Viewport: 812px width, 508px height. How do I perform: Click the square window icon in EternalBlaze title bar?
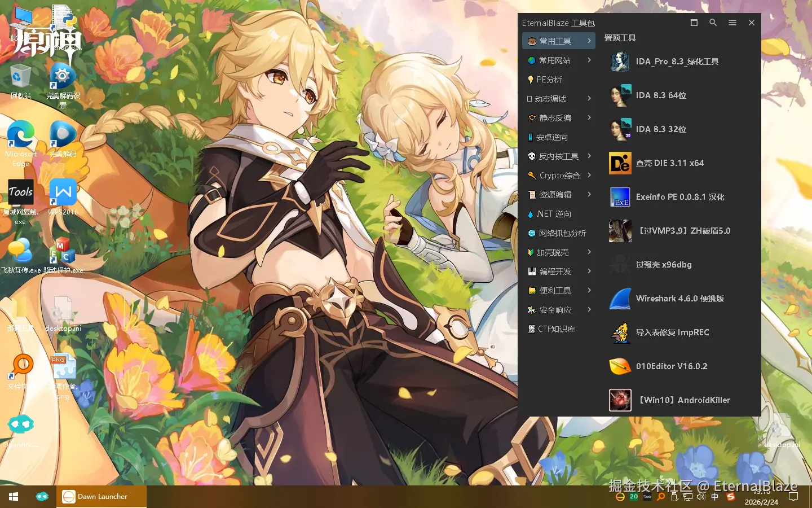click(694, 23)
